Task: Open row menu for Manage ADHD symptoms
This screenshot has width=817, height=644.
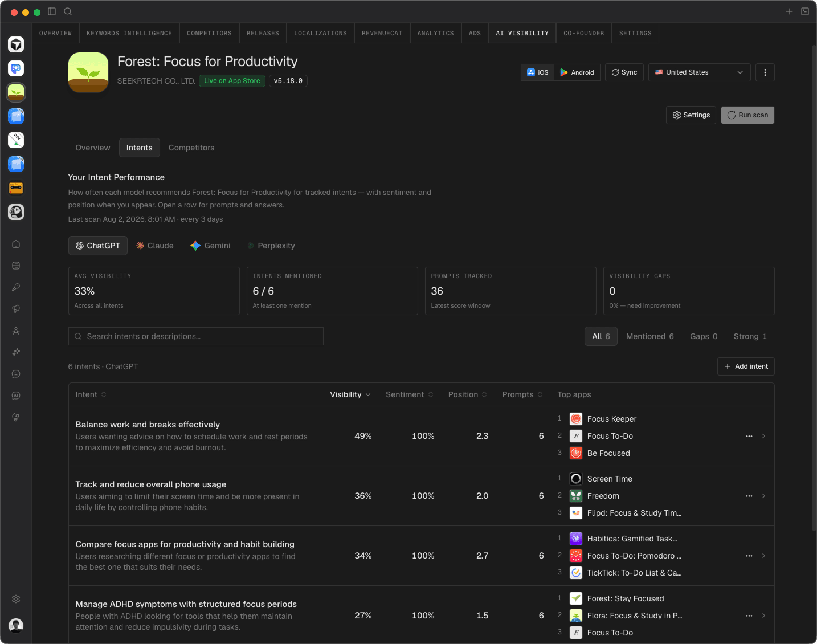Action: (x=749, y=616)
